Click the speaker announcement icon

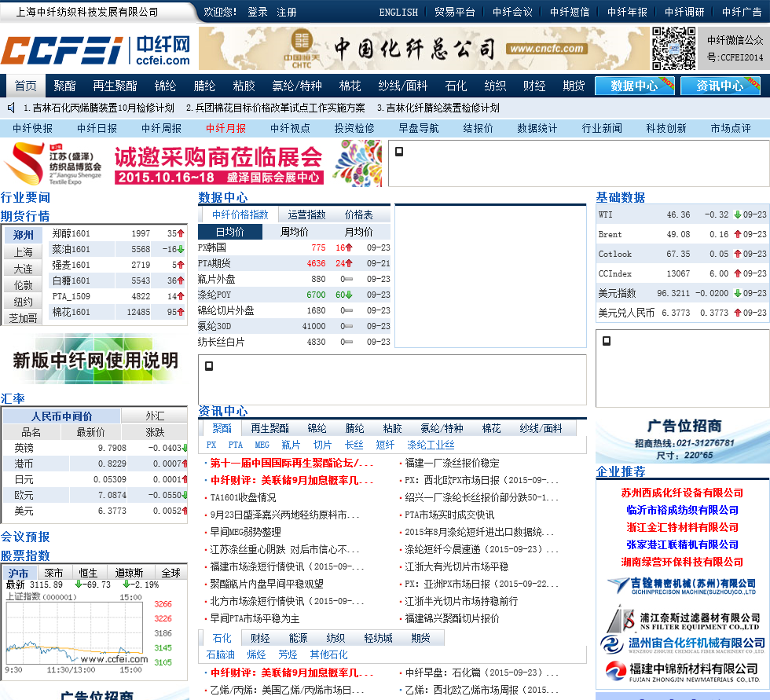(11, 108)
